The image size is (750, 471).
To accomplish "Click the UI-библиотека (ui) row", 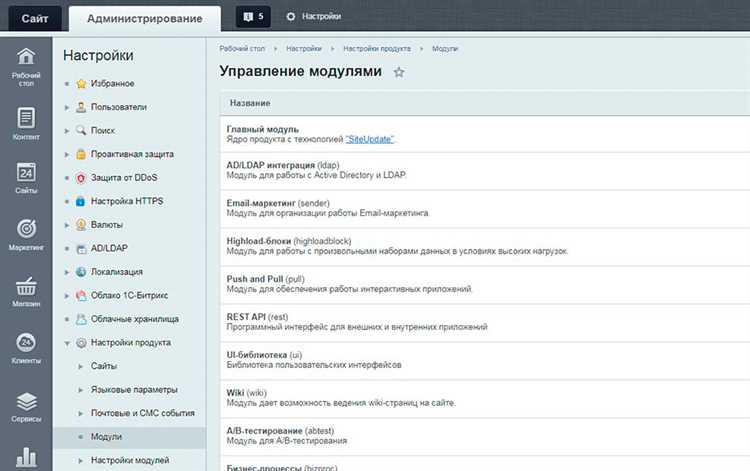I will [485, 360].
